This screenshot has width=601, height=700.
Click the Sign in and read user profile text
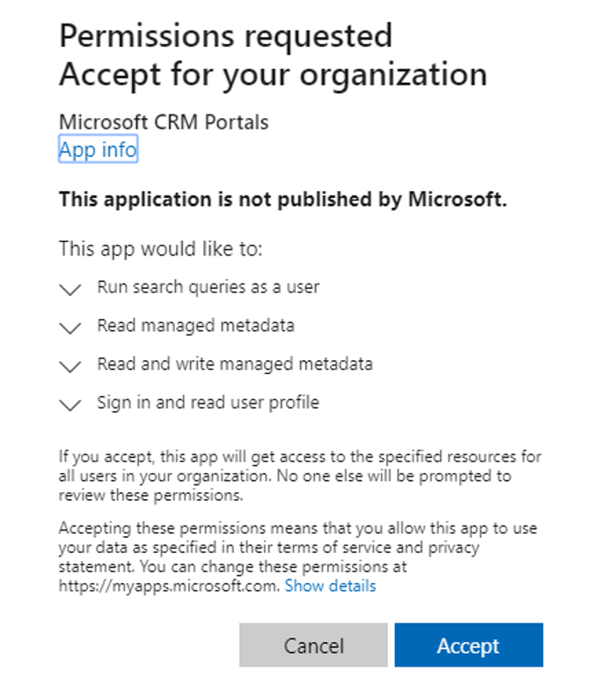(x=208, y=403)
